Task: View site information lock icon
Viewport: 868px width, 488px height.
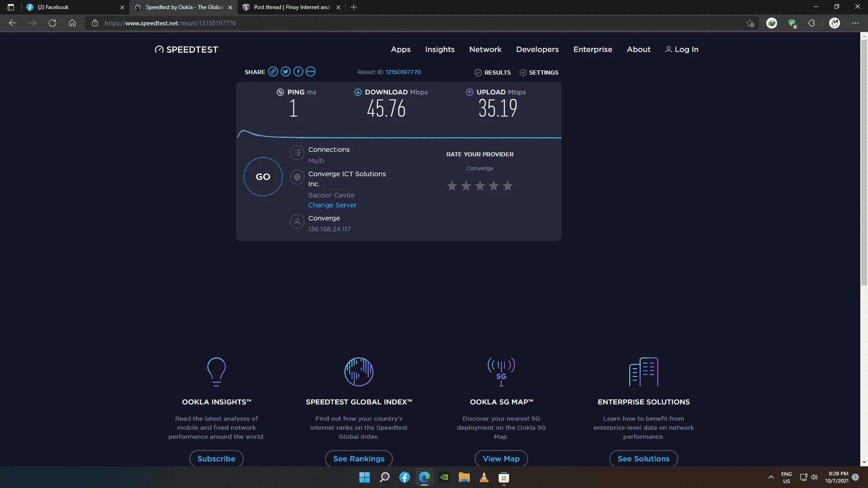Action: click(95, 23)
